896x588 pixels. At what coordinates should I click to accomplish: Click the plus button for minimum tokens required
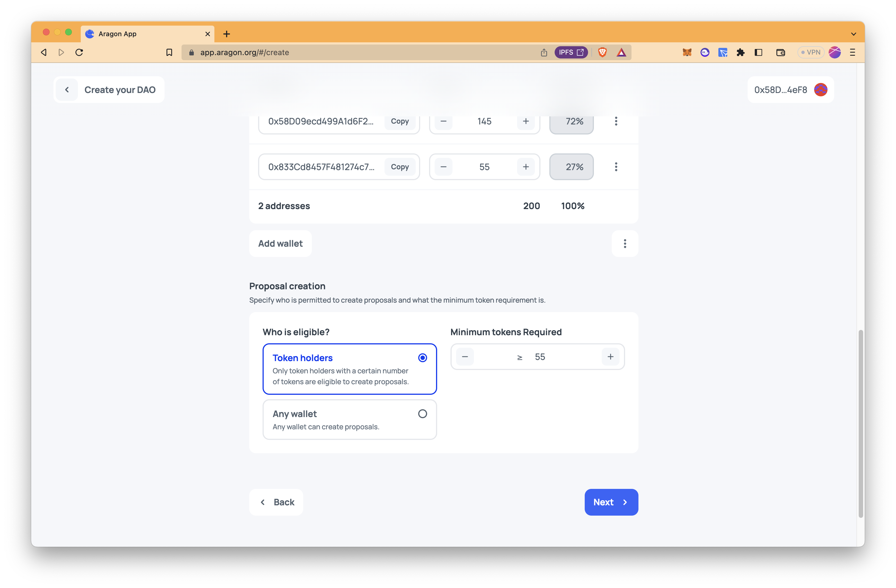tap(610, 356)
